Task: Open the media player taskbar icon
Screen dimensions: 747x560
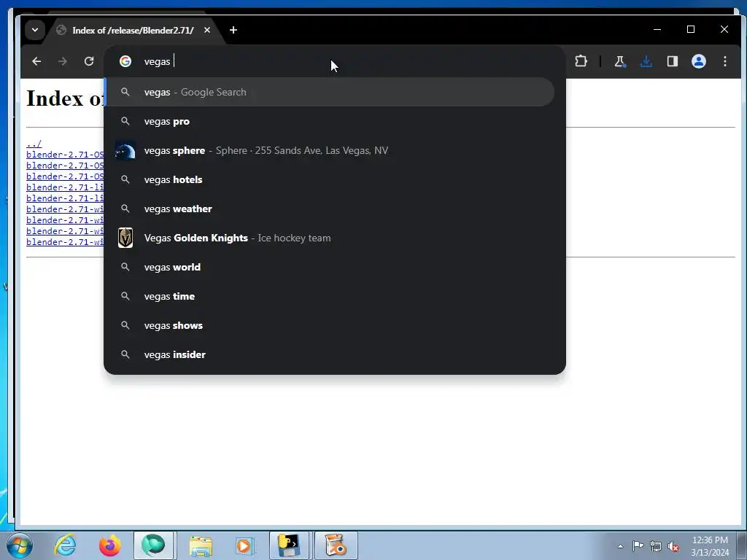Action: (x=245, y=545)
